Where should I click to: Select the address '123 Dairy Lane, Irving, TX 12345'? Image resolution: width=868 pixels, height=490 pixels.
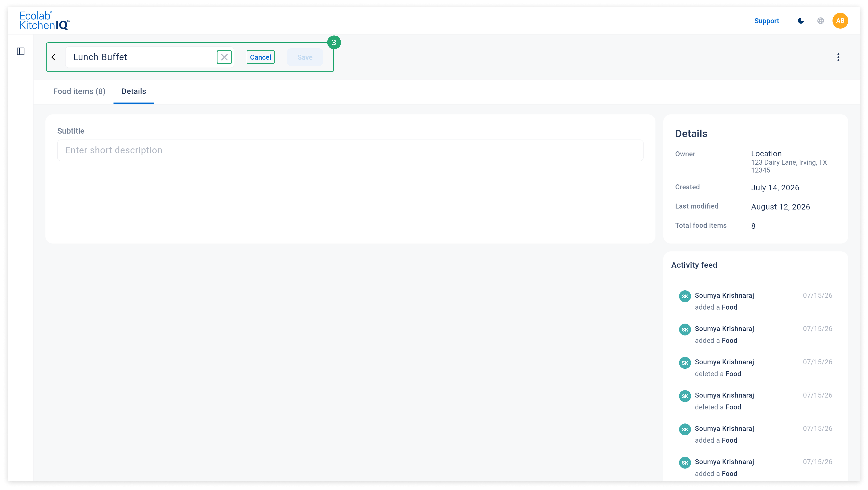tap(789, 166)
